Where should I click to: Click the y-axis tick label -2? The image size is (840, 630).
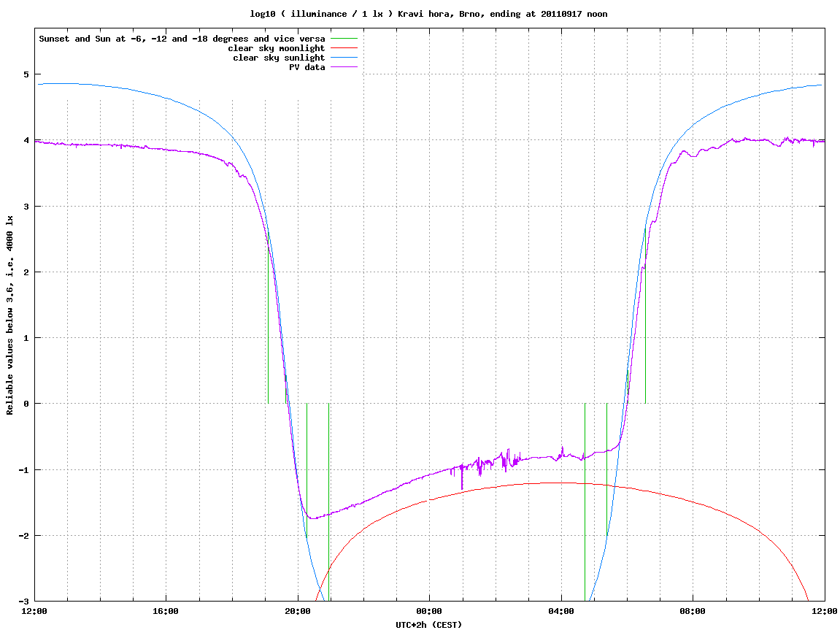(23, 536)
